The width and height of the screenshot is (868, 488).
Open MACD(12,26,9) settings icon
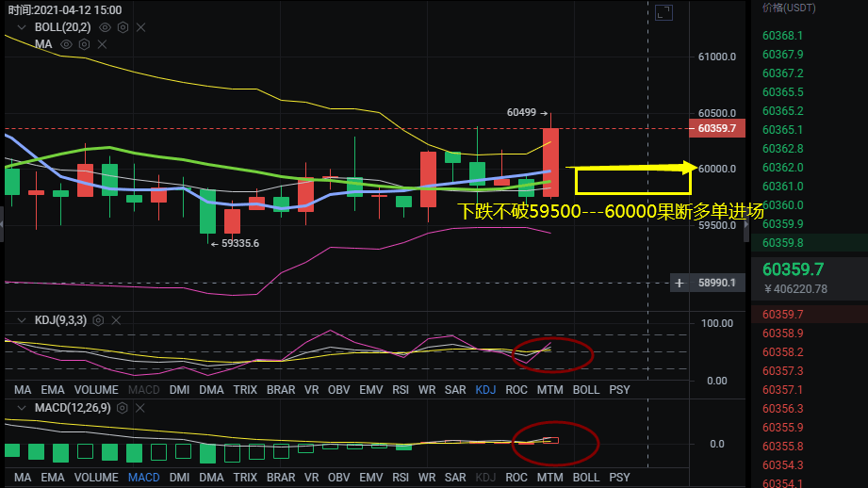(123, 408)
